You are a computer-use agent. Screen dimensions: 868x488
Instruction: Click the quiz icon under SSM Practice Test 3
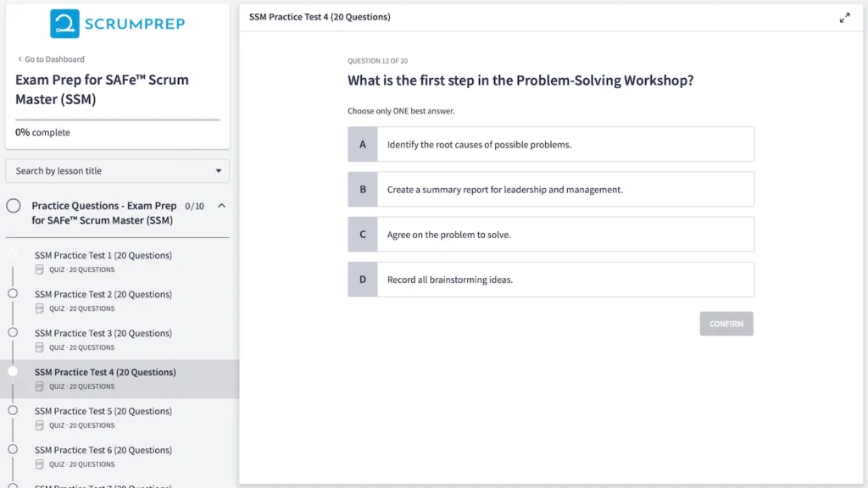point(40,347)
